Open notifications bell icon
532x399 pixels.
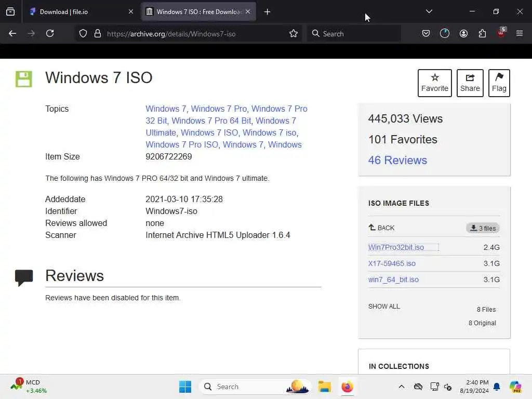pos(497,387)
